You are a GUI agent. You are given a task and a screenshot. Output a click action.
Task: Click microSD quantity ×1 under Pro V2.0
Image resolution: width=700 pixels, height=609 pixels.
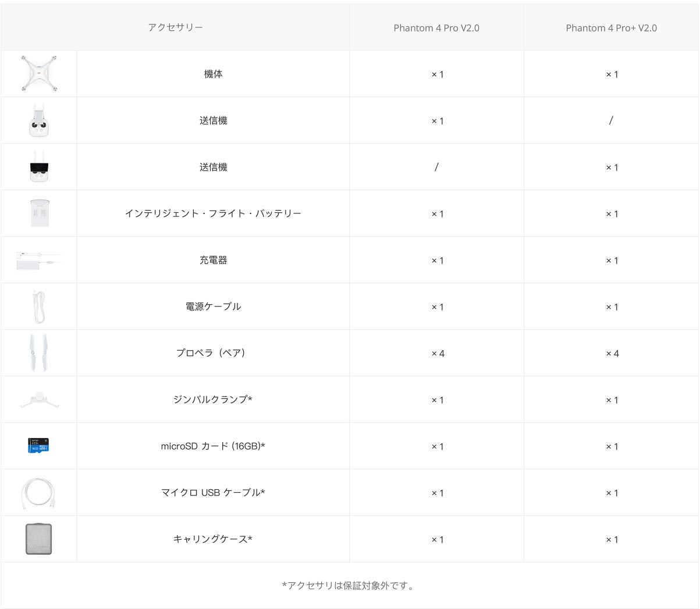[437, 447]
